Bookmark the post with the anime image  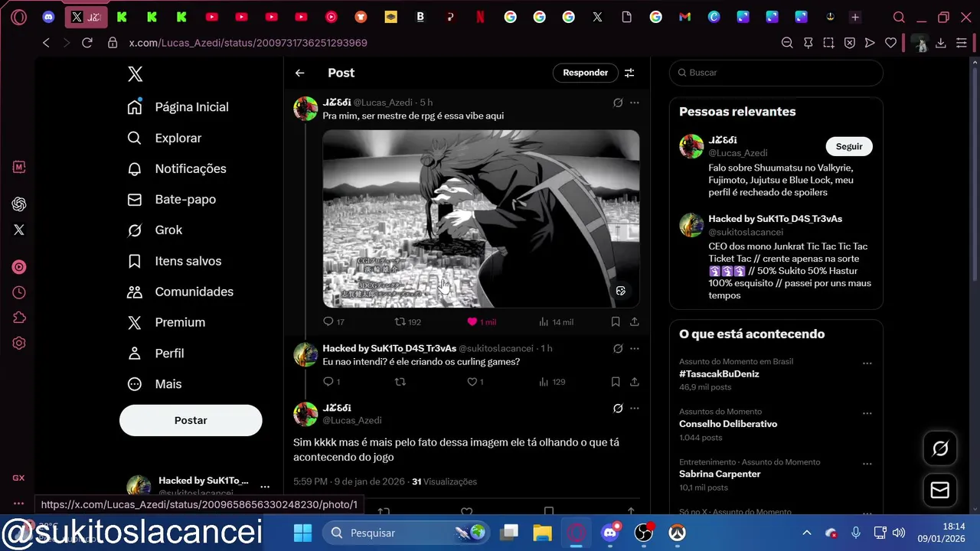[x=616, y=321]
